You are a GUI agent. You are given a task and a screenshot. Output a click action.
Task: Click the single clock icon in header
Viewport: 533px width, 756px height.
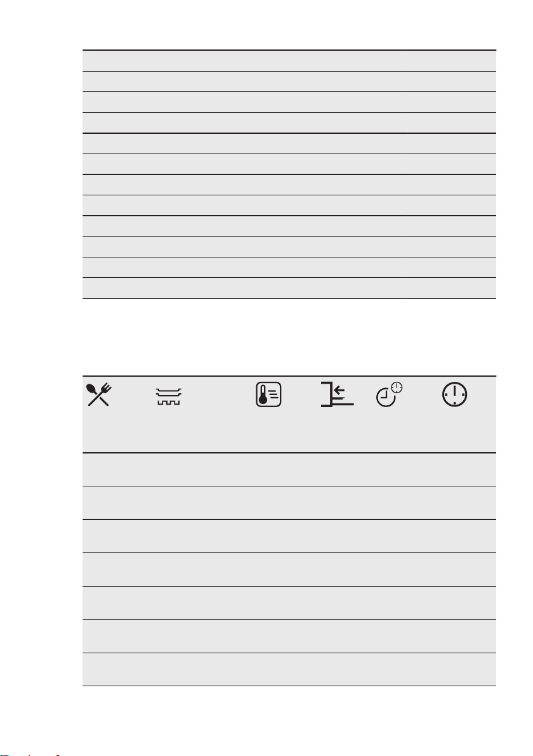point(454,394)
